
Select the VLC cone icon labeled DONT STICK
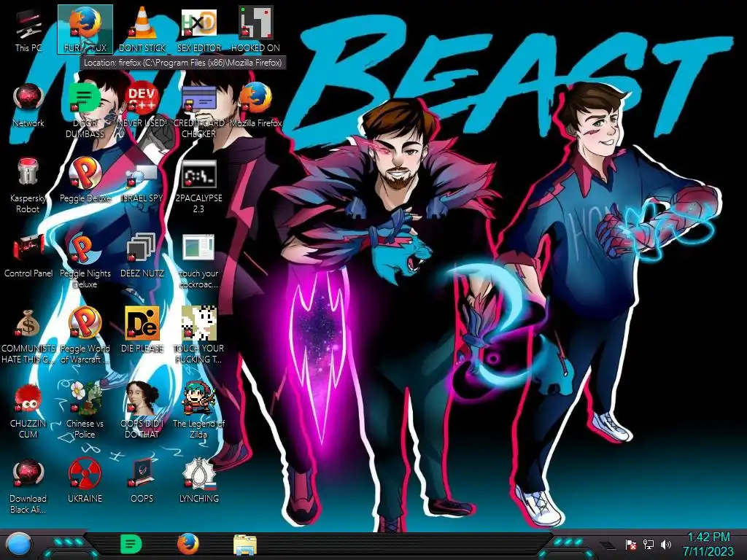(x=142, y=29)
